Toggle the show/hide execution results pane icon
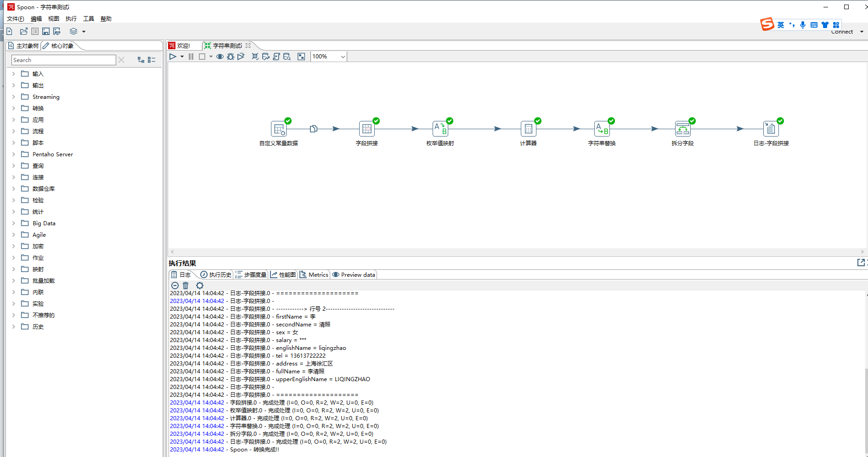The height and width of the screenshot is (457, 868). click(x=301, y=57)
